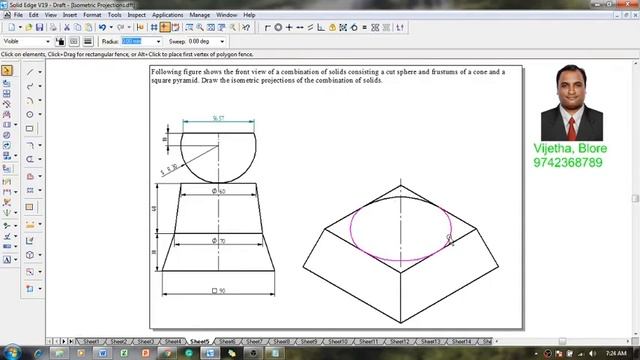Click the New document icon
Image resolution: width=640 pixels, height=360 pixels.
(x=11, y=27)
